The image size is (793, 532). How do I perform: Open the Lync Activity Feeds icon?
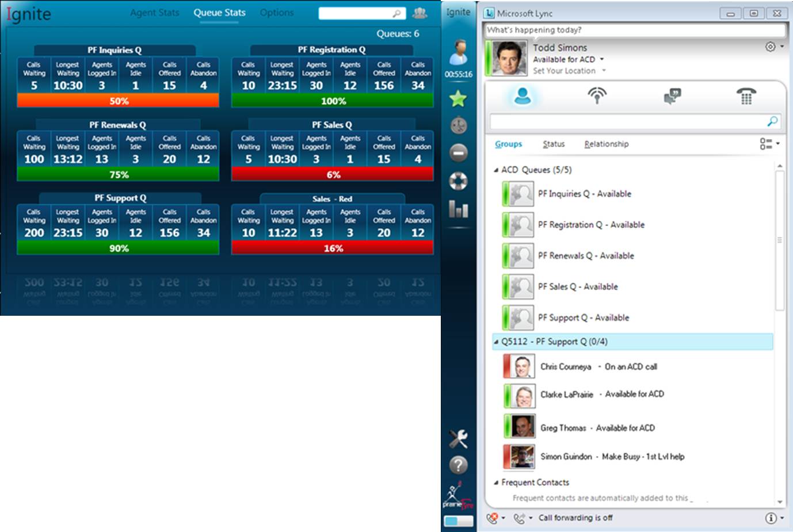597,95
